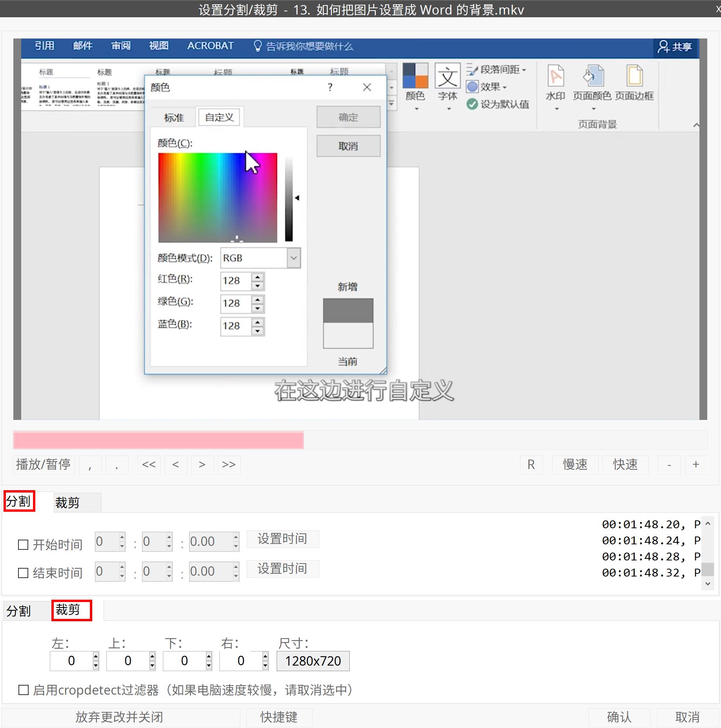Screen dimensions: 721x728
Task: Confirm with the 确认 button
Action: pyautogui.click(x=619, y=717)
